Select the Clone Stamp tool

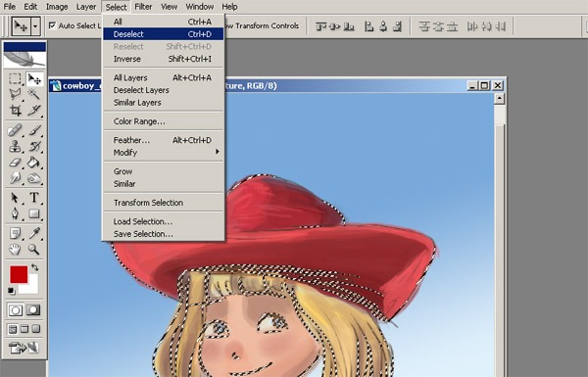[15, 146]
